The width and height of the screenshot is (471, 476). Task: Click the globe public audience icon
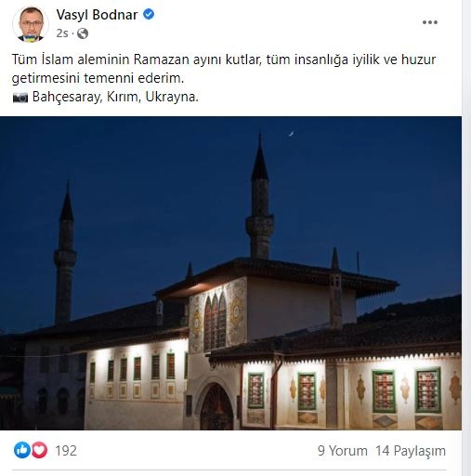pyautogui.click(x=83, y=33)
